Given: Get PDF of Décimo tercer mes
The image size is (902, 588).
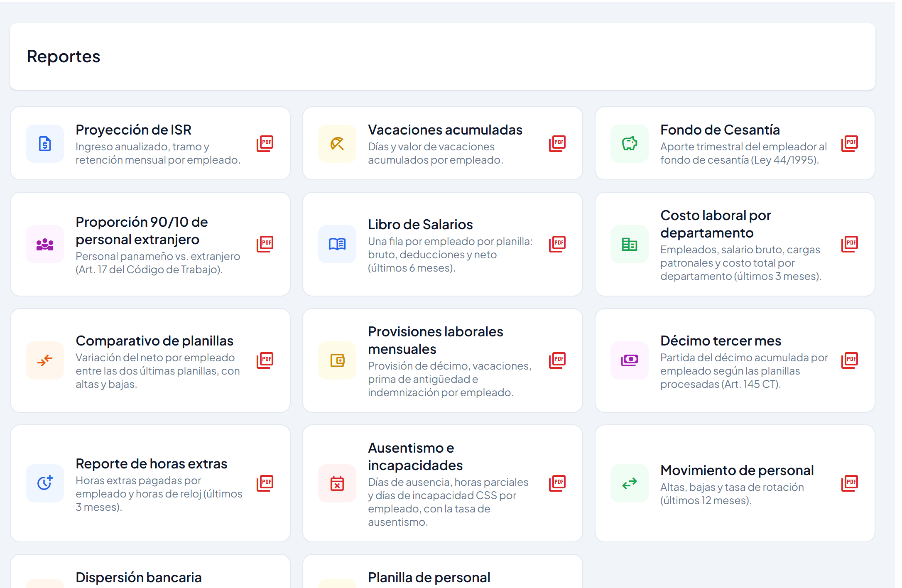Looking at the screenshot, I should pyautogui.click(x=850, y=360).
